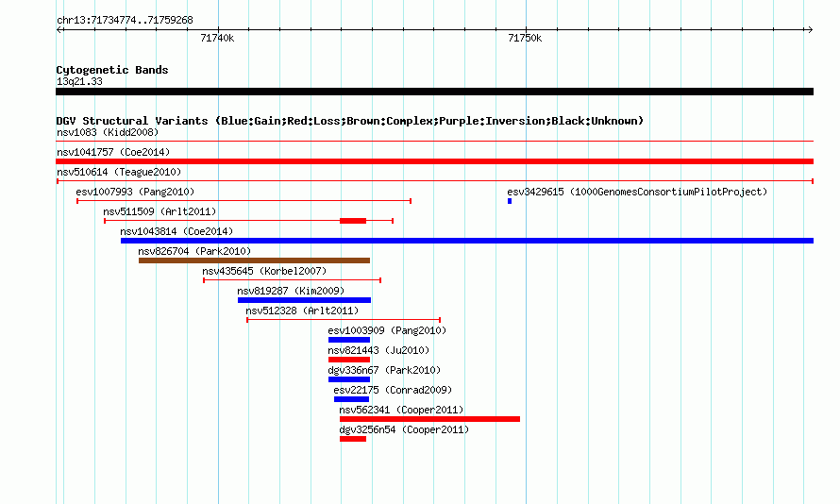840x504 pixels.
Task: Click the esv22175 (Conrad2009) label
Action: tap(393, 390)
